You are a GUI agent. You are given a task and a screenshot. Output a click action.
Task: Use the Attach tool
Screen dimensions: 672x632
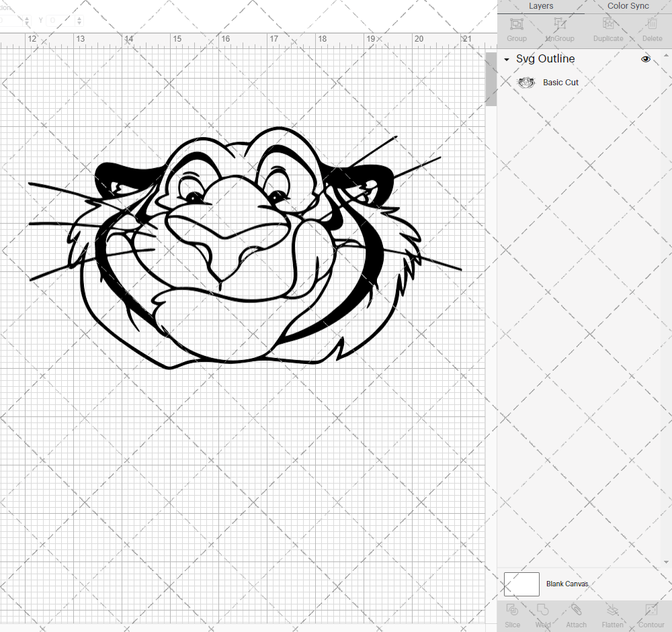coord(576,615)
